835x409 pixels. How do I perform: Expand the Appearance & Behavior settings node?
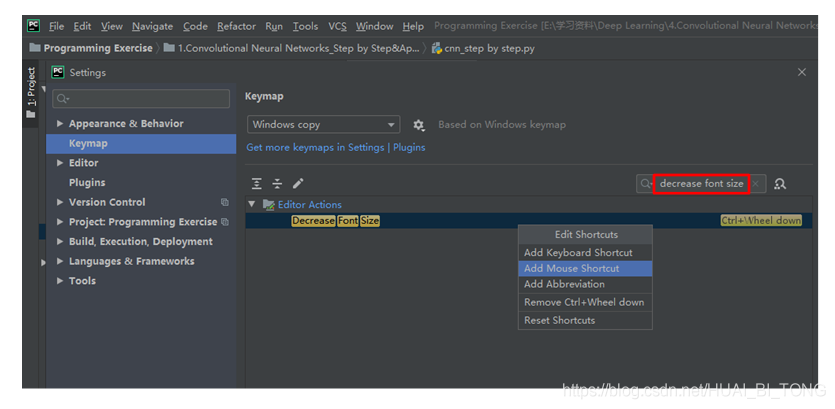click(x=60, y=124)
